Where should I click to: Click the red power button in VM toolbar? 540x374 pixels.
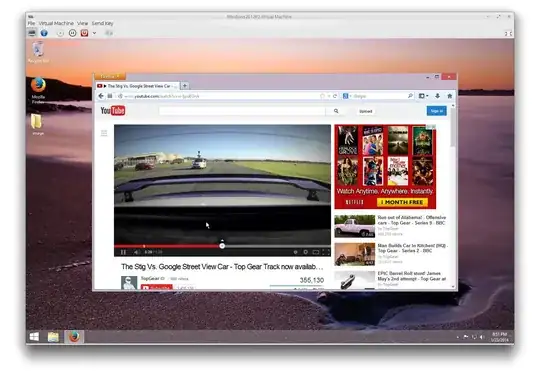click(x=84, y=33)
